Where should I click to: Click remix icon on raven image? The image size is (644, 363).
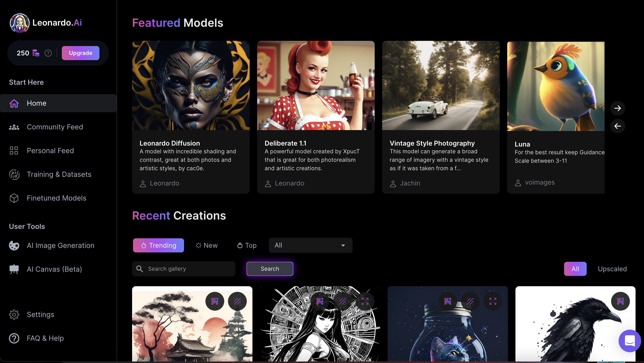pos(620,301)
